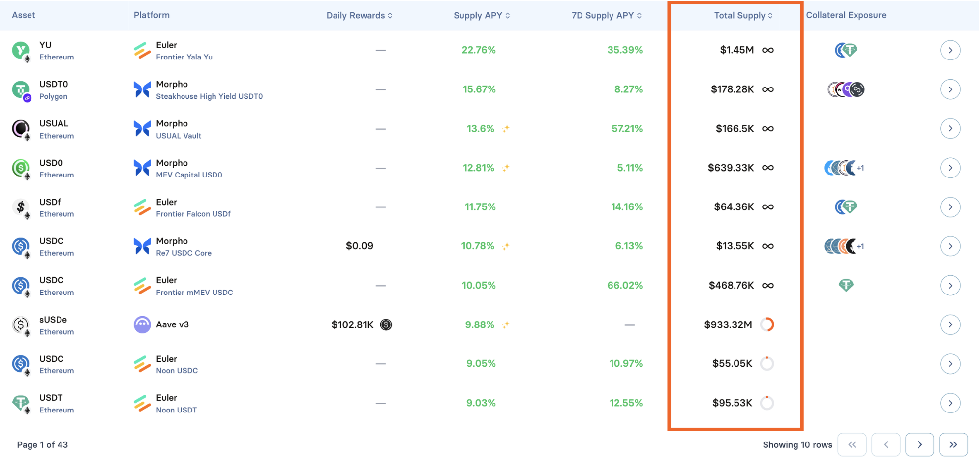The image size is (980, 471).
Task: Click the +1 collateral badge in USD0 row
Action: coord(860,168)
